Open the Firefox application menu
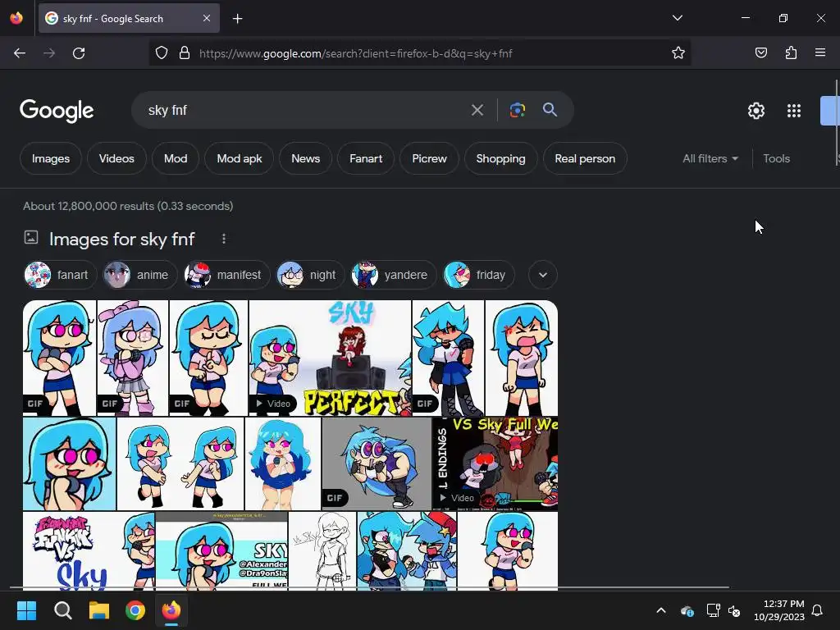The image size is (840, 630). pos(820,52)
